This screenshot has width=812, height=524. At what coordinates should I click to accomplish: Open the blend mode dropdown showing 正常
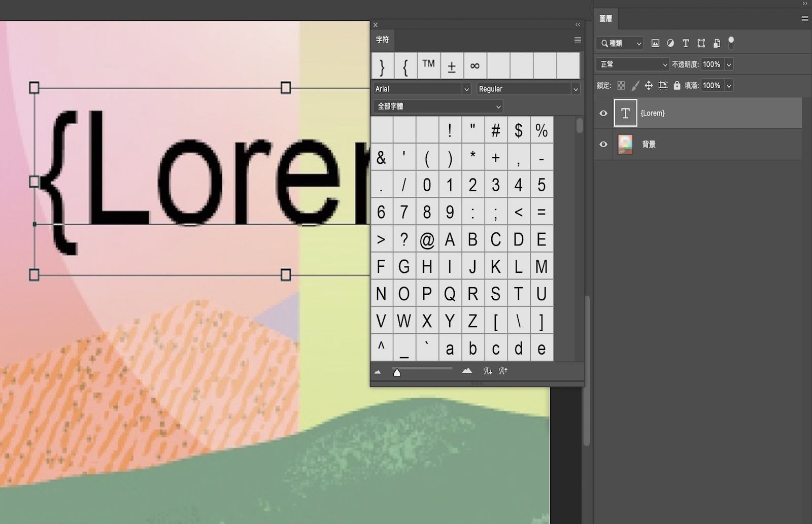pyautogui.click(x=632, y=64)
